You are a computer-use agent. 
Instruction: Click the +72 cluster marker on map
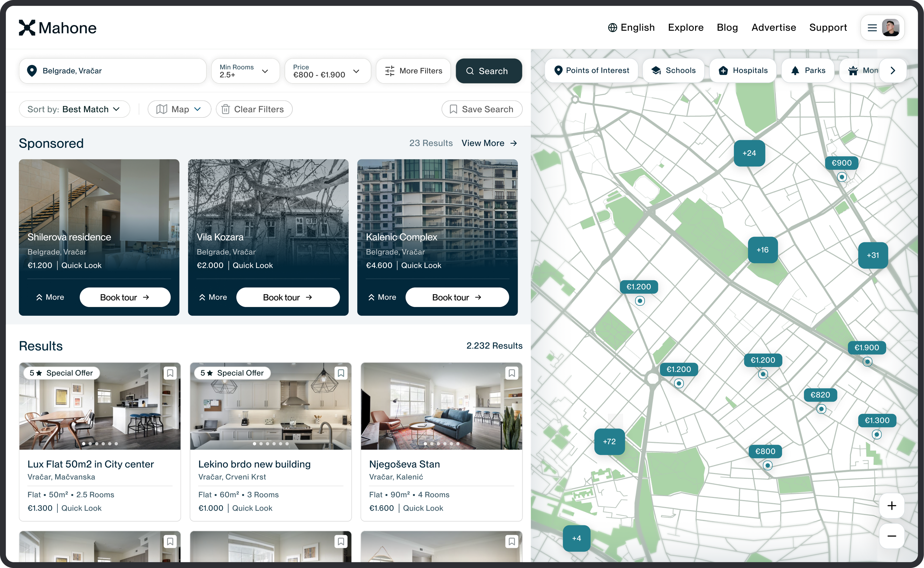(609, 441)
